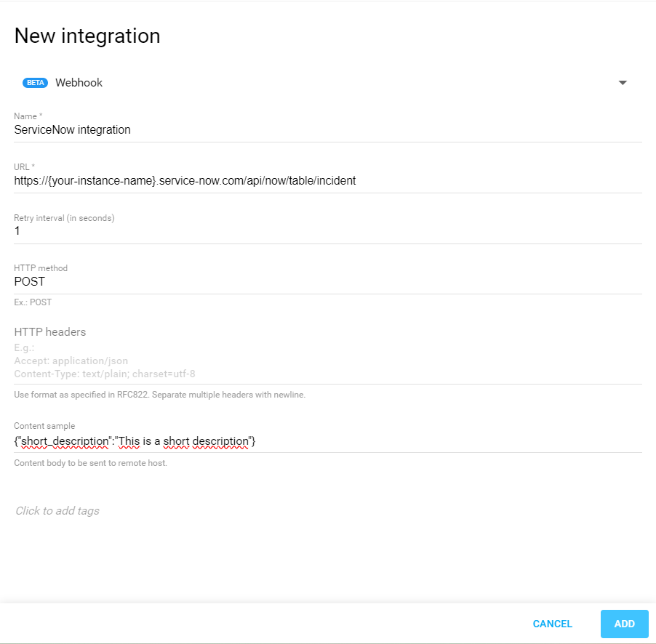Click to add tags field

point(57,511)
